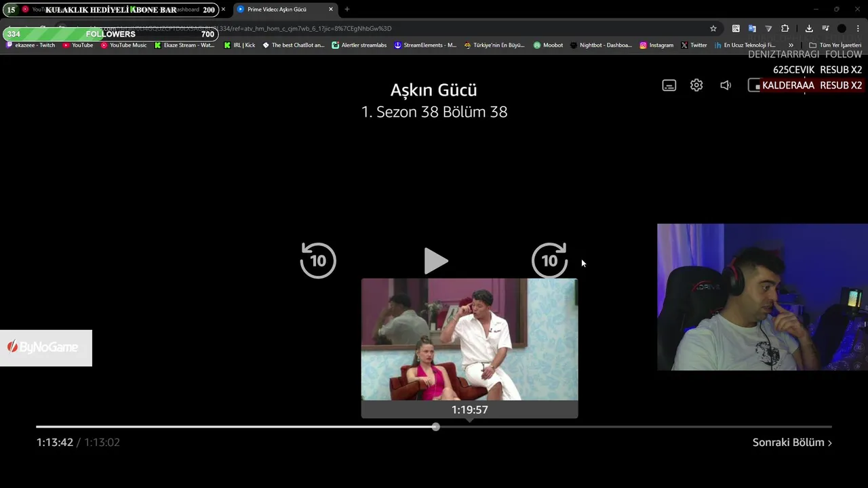Open the Chrome profile avatar
Image resolution: width=868 pixels, height=488 pixels.
[842, 28]
